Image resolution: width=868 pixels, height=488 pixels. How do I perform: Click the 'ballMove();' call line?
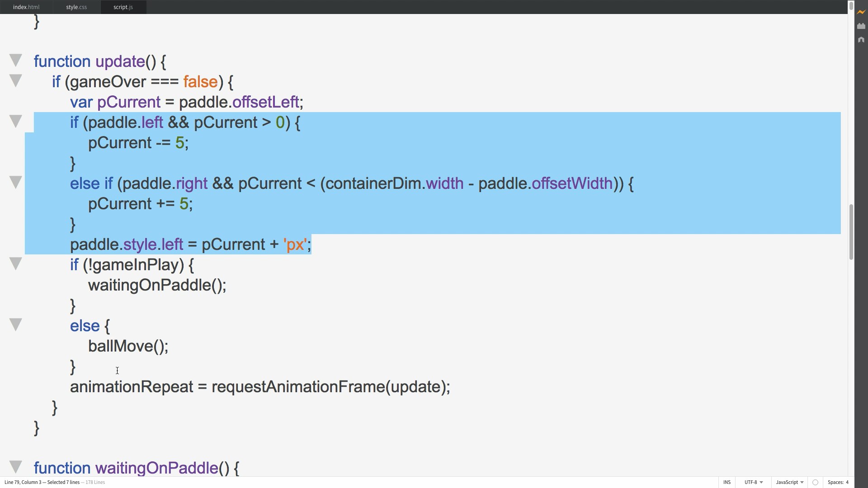pyautogui.click(x=128, y=346)
